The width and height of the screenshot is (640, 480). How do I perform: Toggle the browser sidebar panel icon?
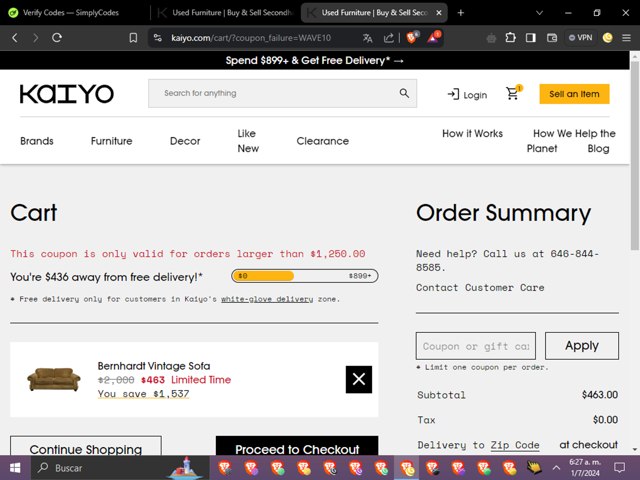pos(531,38)
